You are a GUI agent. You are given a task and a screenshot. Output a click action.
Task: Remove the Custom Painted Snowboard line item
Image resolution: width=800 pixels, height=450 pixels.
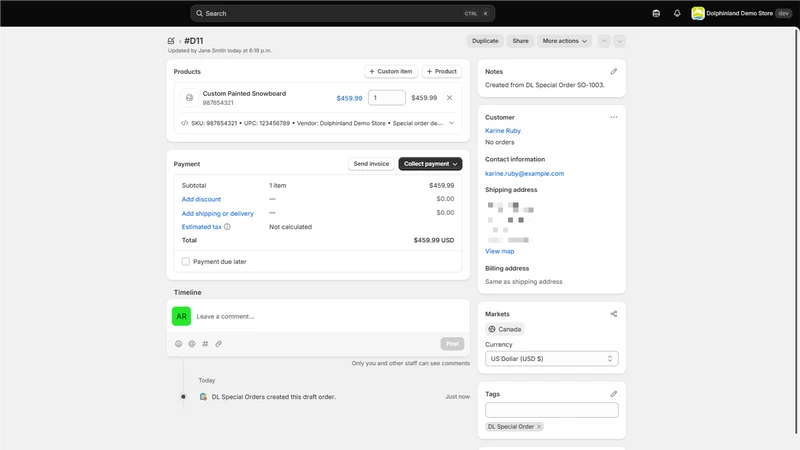[449, 98]
